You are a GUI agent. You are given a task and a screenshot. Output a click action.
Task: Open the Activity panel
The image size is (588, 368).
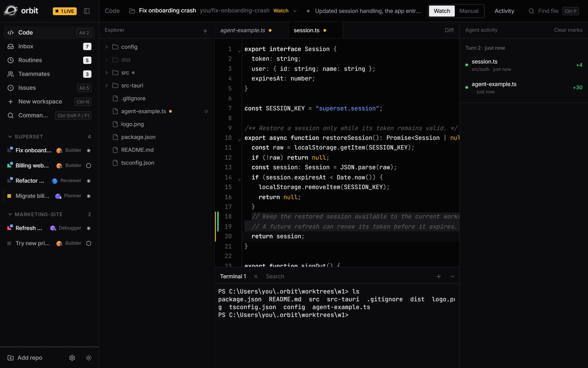pos(504,11)
